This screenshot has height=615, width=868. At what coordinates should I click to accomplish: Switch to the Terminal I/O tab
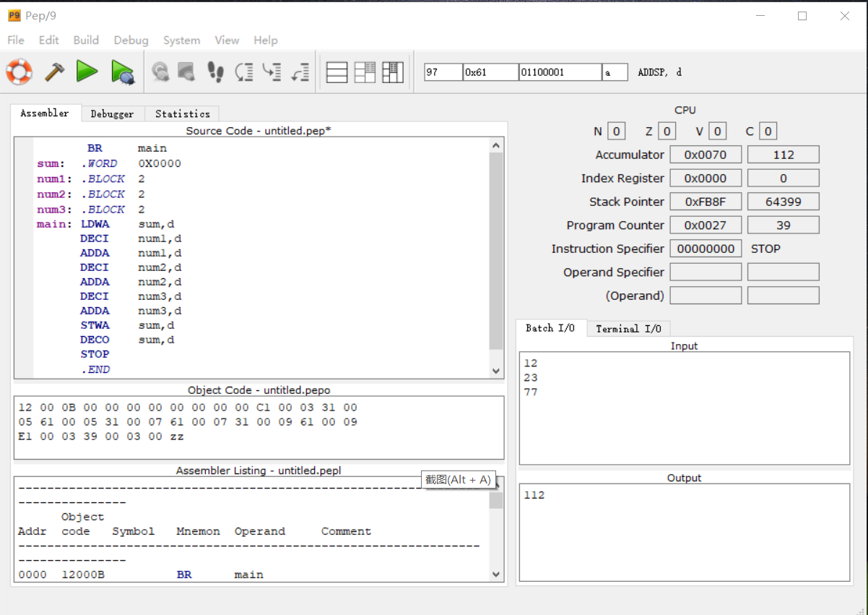pyautogui.click(x=628, y=329)
